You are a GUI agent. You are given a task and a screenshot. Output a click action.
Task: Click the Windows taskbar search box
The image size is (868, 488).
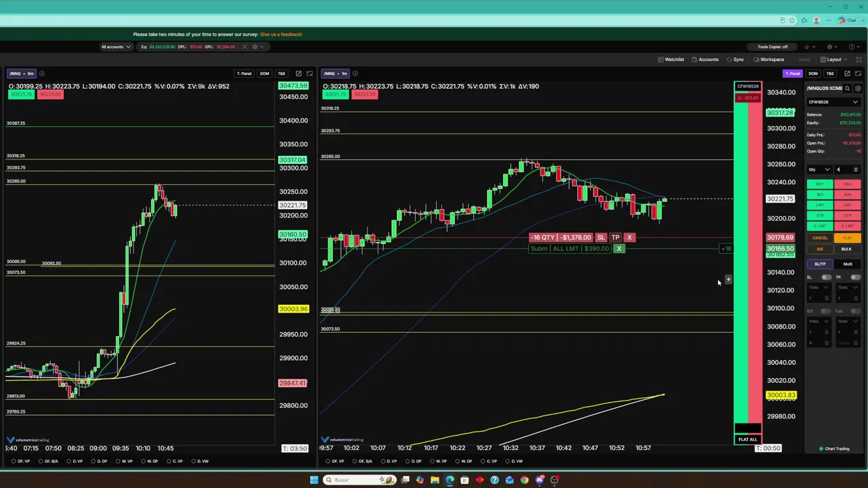(360, 480)
